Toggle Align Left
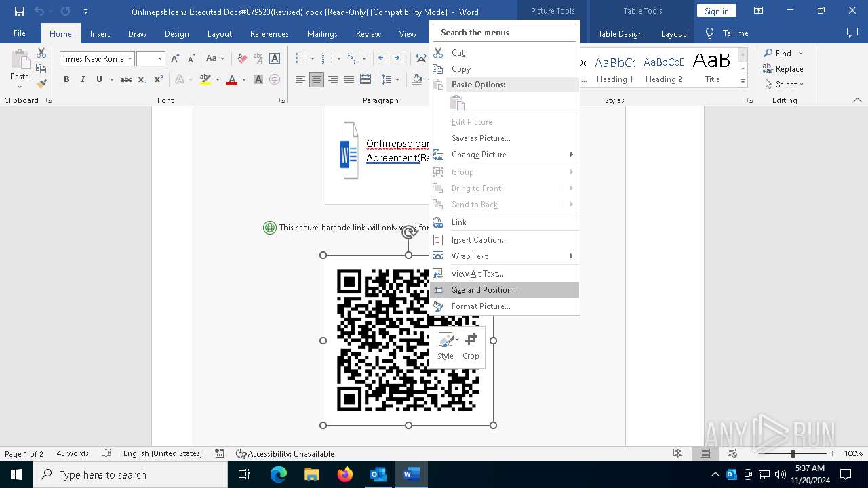 tap(300, 79)
